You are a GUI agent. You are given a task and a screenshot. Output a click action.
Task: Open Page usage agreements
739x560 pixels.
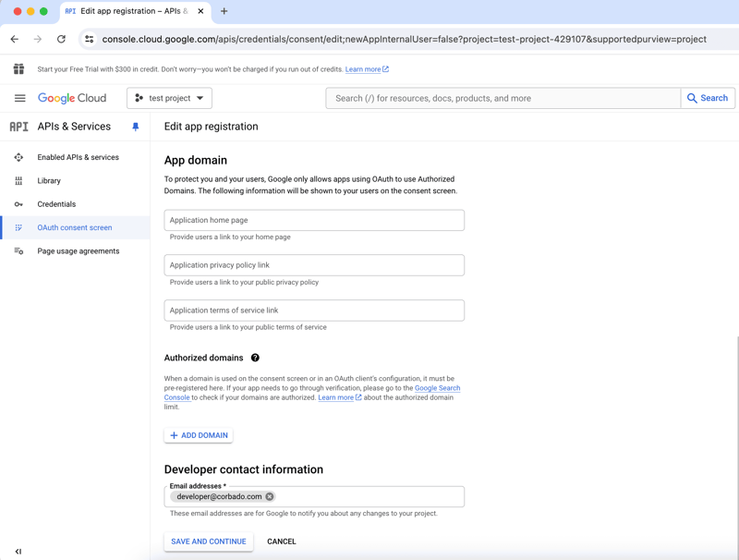point(79,250)
